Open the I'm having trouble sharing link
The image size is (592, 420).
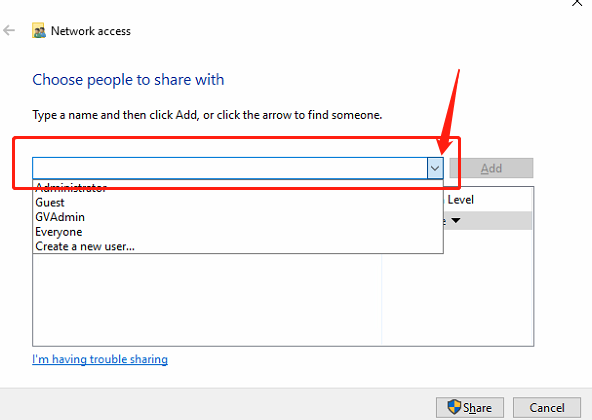(100, 359)
